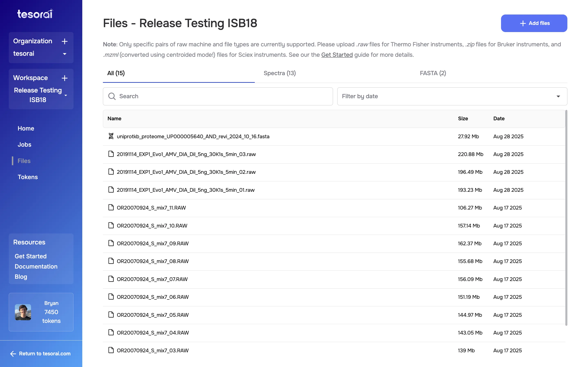This screenshot has width=588, height=367.
Task: Select the All files tab
Action: (x=116, y=73)
